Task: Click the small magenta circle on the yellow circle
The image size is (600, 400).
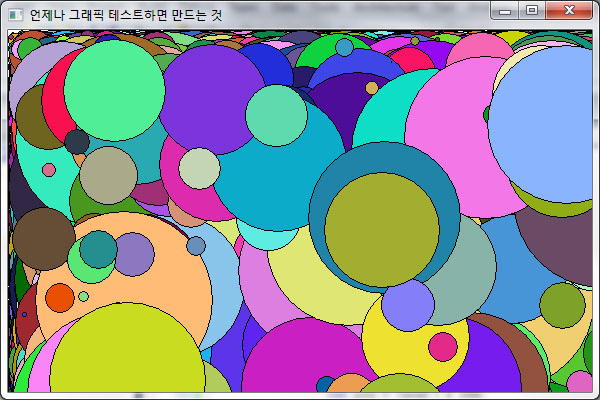Action: [442, 347]
